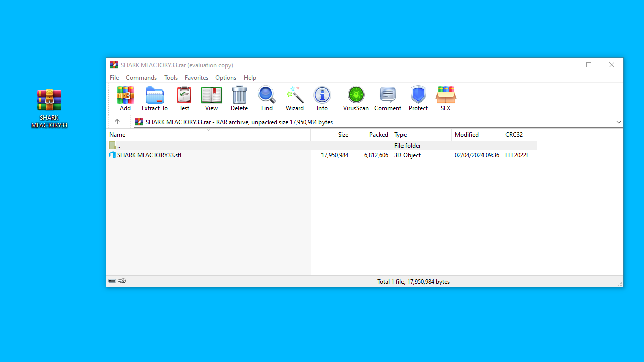Screen dimensions: 644x362
Task: Click the key password icon in the status bar
Action: coord(122,281)
